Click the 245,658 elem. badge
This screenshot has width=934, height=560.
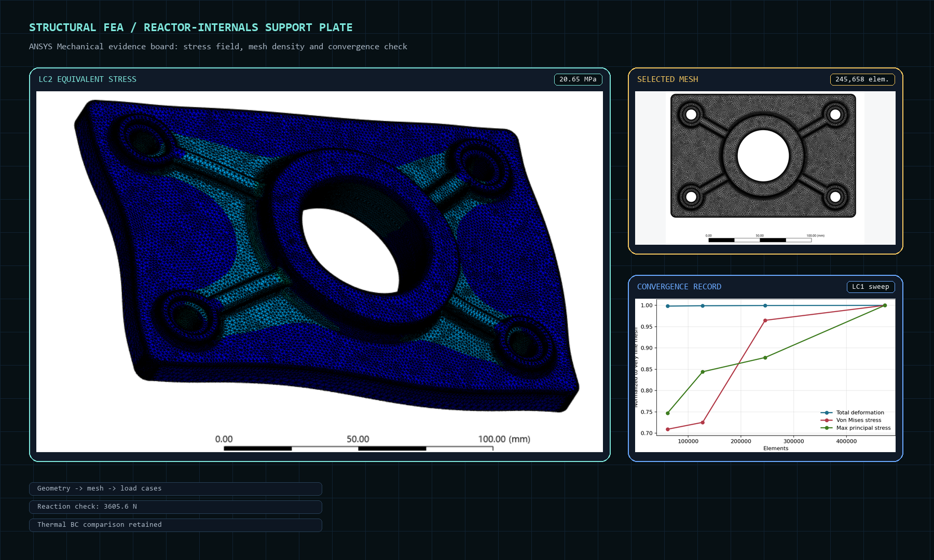862,79
